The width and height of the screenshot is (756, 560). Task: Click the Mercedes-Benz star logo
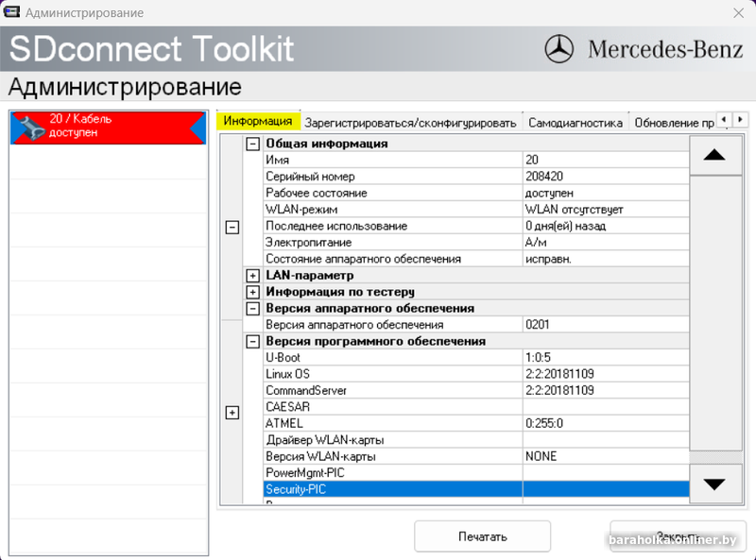[558, 49]
